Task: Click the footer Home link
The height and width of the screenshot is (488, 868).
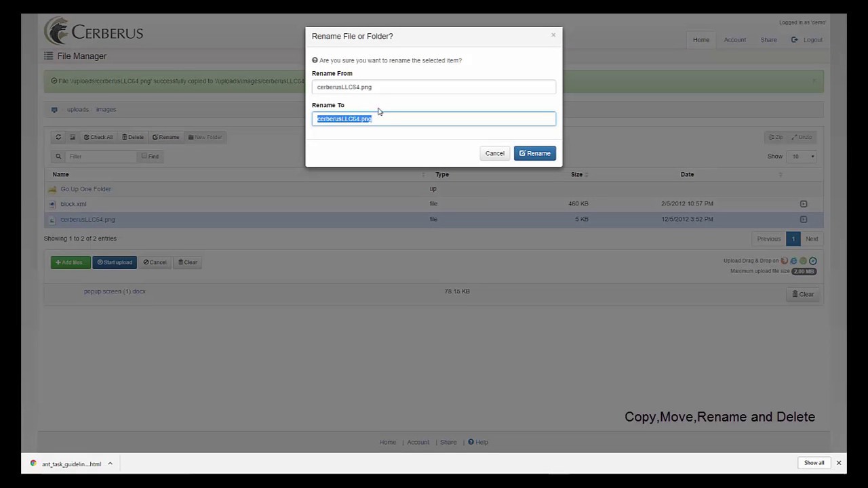Action: point(388,442)
